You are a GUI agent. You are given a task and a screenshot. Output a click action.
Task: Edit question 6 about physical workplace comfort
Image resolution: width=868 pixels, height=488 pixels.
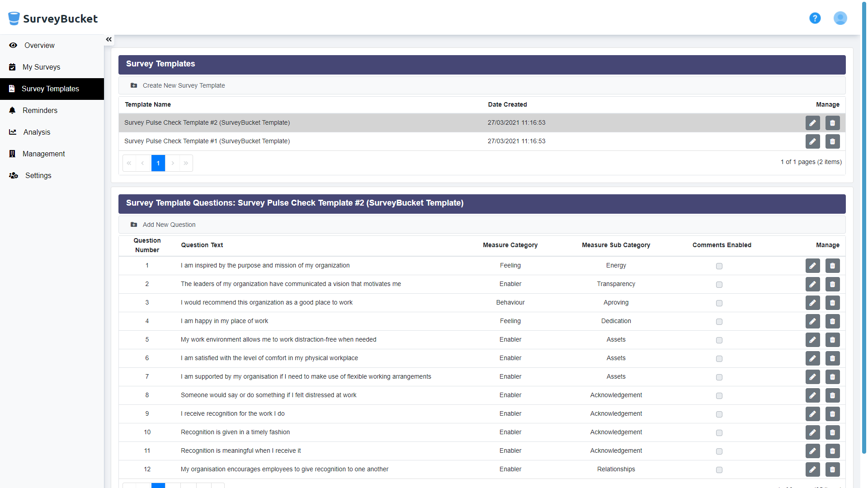(812, 358)
